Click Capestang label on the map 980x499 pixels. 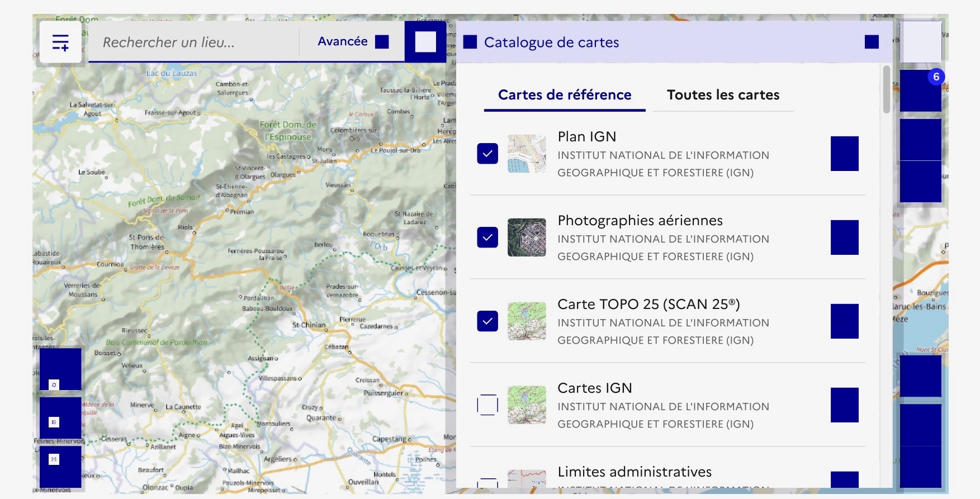click(x=390, y=439)
